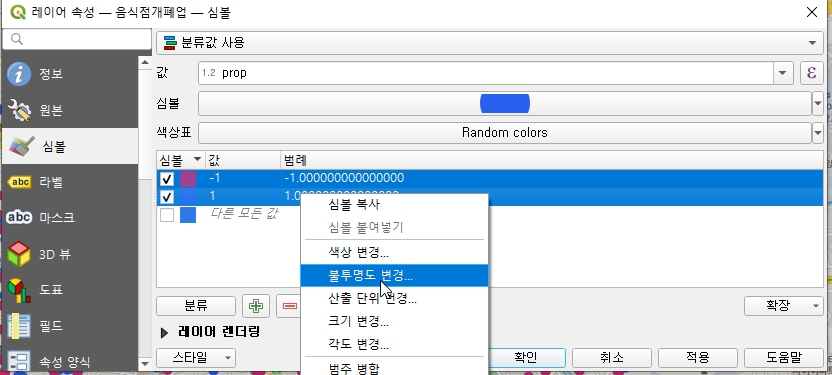Click the 다른 모든 값 blue swatch
This screenshot has width=832, height=375.
[x=188, y=215]
